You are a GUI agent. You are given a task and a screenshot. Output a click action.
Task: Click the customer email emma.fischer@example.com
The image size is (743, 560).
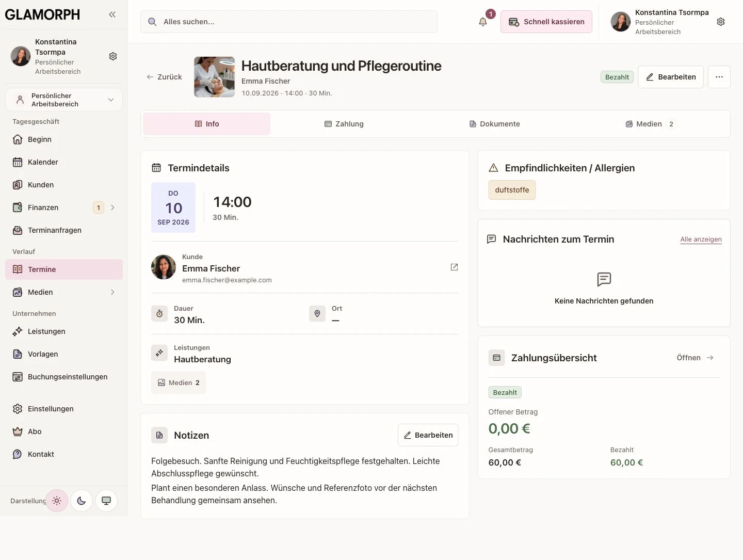[x=227, y=280]
